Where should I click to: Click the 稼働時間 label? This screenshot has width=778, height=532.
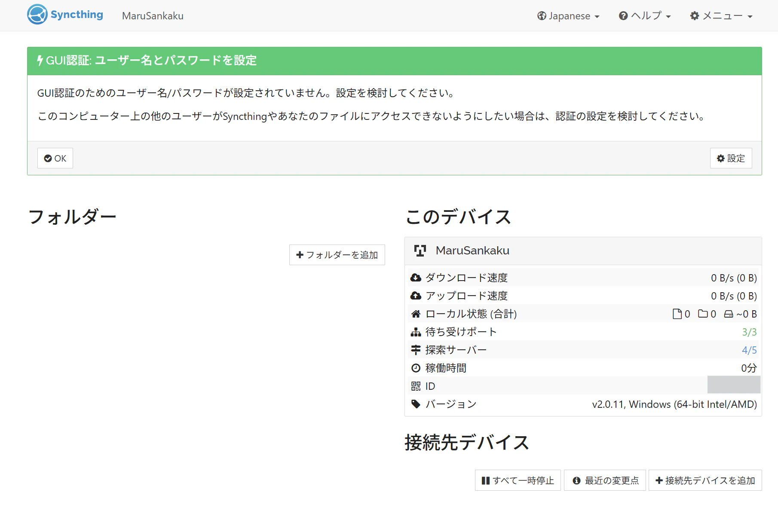coord(446,368)
